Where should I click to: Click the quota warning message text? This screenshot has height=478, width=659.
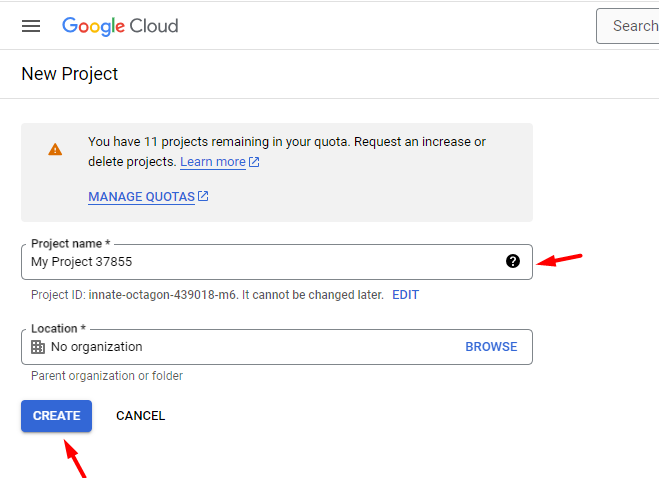287,152
